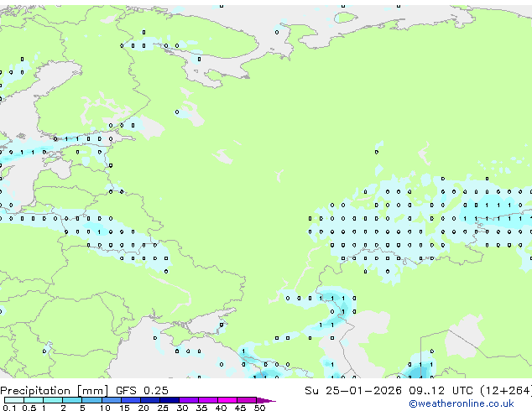Select legend swatch between 35 and 40
Viewport: 532px width, 411px height.
pyautogui.click(x=207, y=400)
